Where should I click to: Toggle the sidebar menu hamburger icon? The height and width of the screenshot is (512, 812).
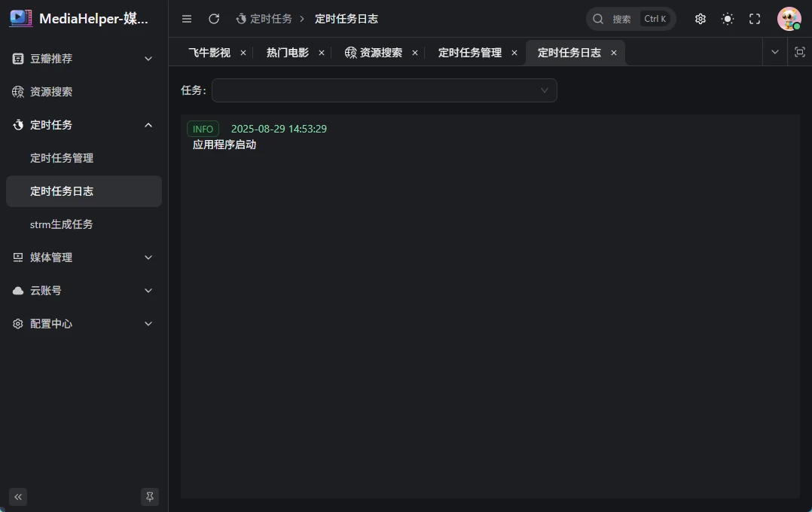pos(187,19)
